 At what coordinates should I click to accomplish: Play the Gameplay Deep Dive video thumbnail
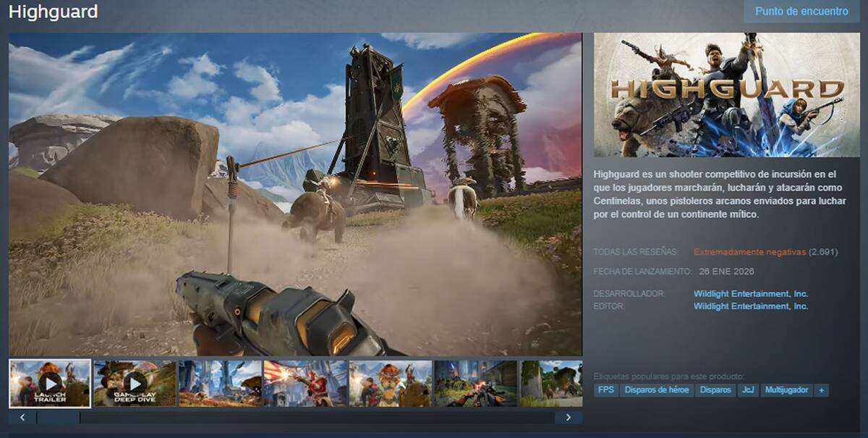135,383
